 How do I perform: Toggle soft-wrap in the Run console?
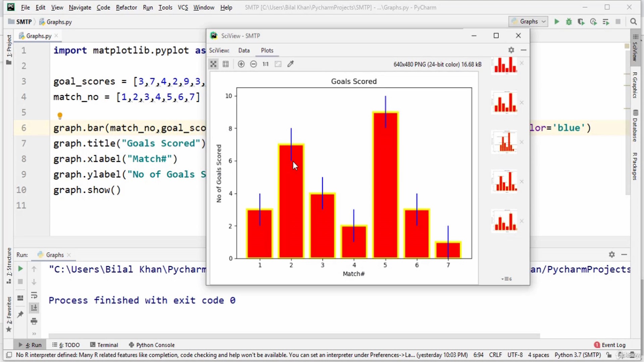point(34,295)
